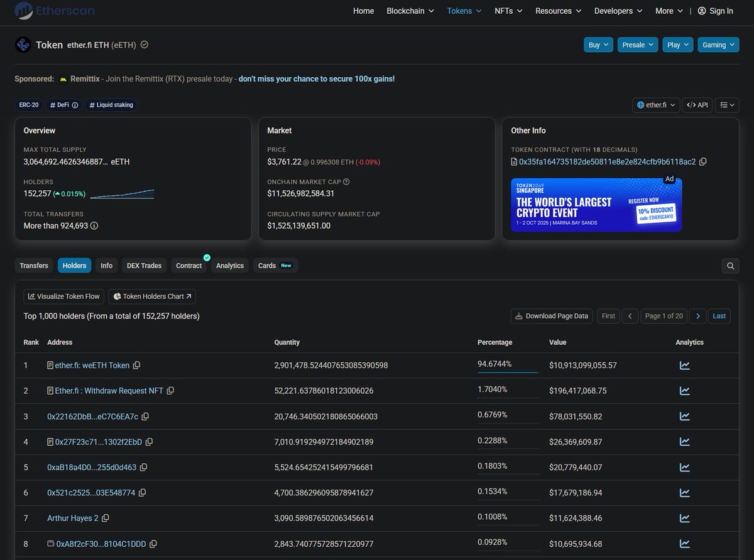
Task: Click the Token2049 Singapore ad banner
Action: (596, 205)
